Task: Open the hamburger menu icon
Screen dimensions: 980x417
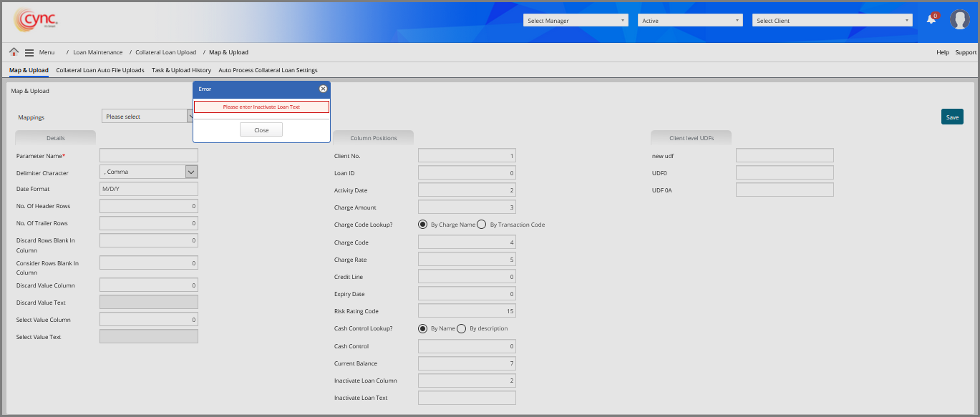Action: click(x=29, y=52)
